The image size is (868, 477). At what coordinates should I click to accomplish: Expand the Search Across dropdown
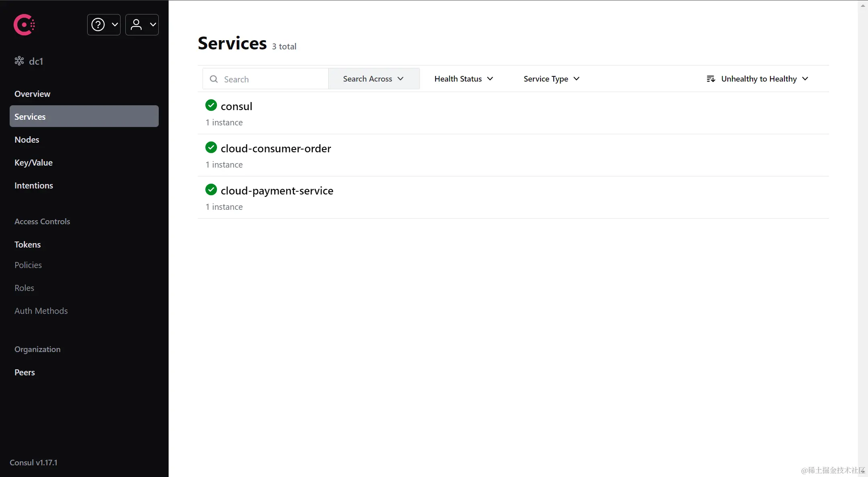pos(373,79)
